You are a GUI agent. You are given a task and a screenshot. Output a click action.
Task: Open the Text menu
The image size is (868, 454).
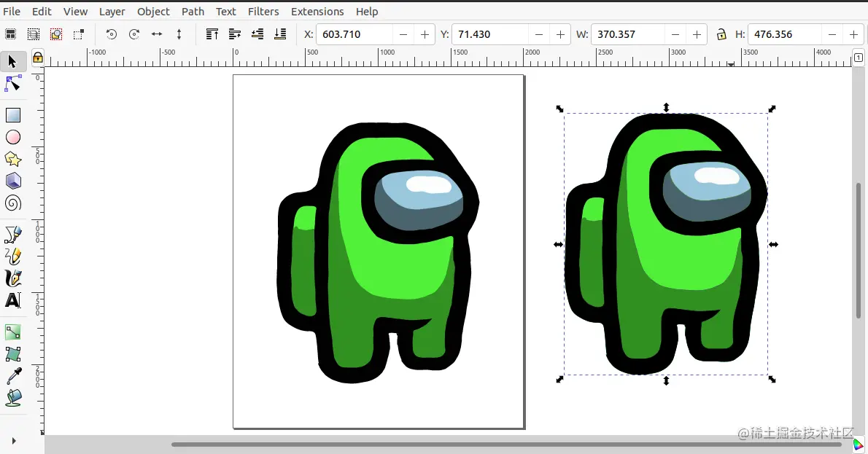click(226, 12)
